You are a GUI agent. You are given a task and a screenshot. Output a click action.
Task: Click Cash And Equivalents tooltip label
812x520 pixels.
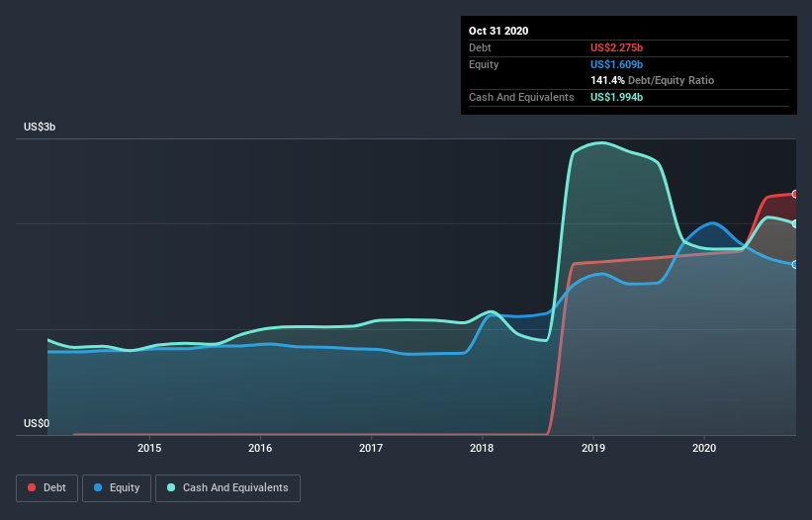[x=521, y=97]
